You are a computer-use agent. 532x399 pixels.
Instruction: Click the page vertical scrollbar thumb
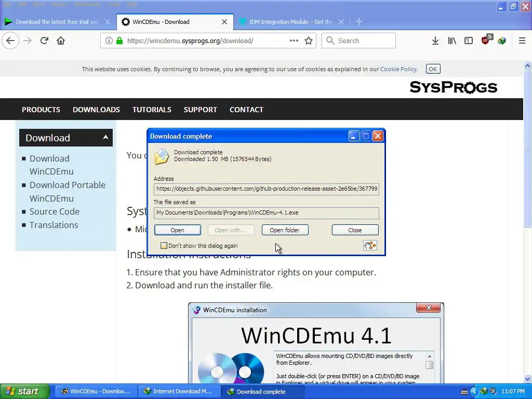click(x=527, y=148)
